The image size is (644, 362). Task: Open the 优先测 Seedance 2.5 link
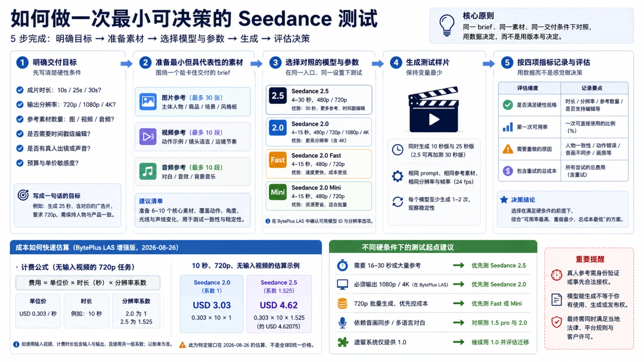pyautogui.click(x=498, y=265)
